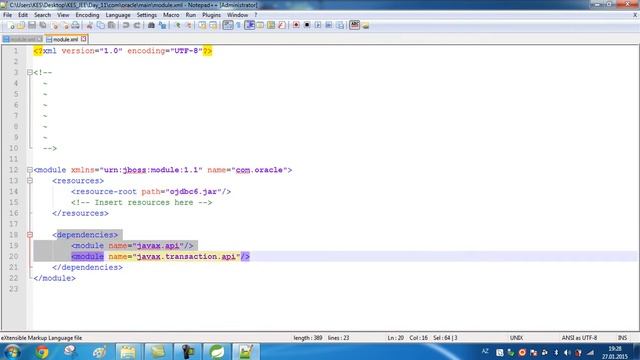This screenshot has height=360, width=640.
Task: Click the Close All toolbar icon
Action: pyautogui.click(x=65, y=25)
